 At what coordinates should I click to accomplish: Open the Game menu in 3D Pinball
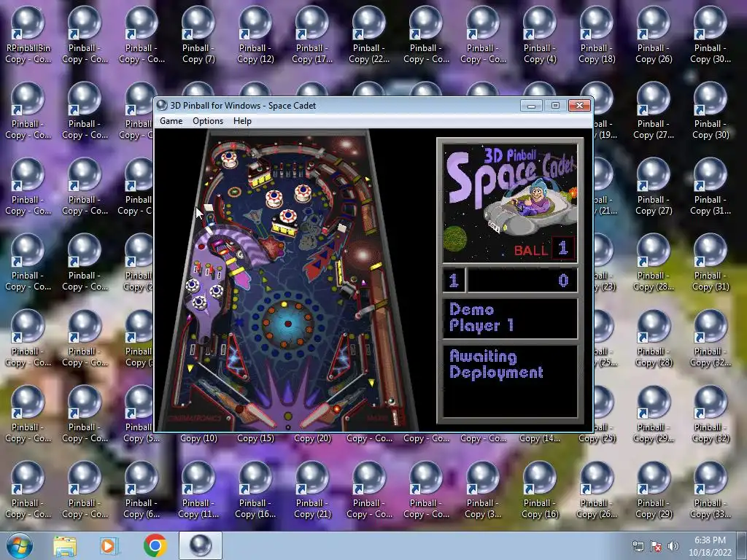tap(171, 121)
